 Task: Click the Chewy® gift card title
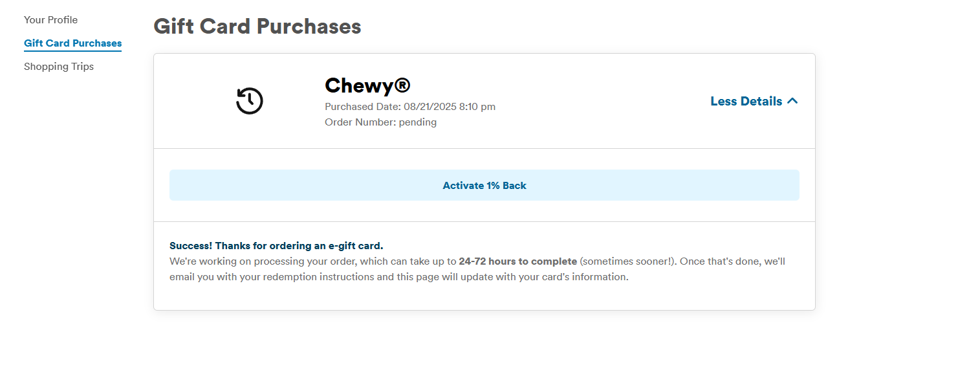pos(358,85)
